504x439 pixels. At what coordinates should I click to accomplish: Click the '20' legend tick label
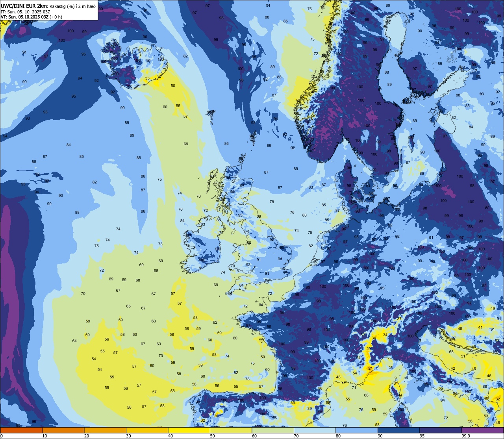pyautogui.click(x=87, y=436)
